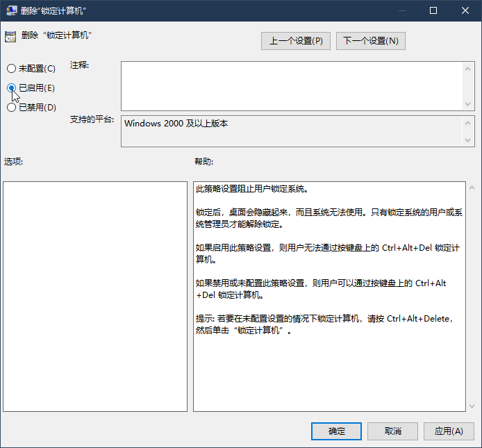Image resolution: width=482 pixels, height=448 pixels.
Task: Click the help paragraph starting '锁定后，桌面会隐藏起来'
Action: click(x=329, y=218)
